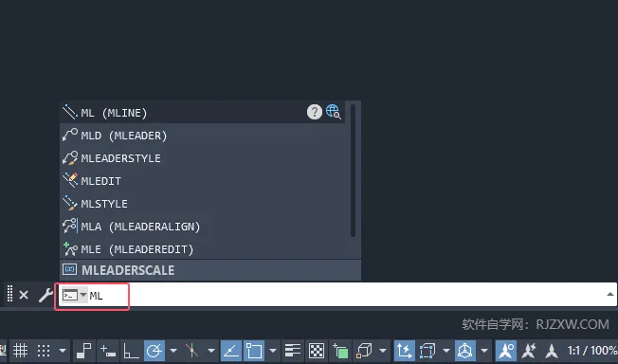Open recent commands dropdown in command line
Screen dimensions: 618x364
(x=83, y=295)
